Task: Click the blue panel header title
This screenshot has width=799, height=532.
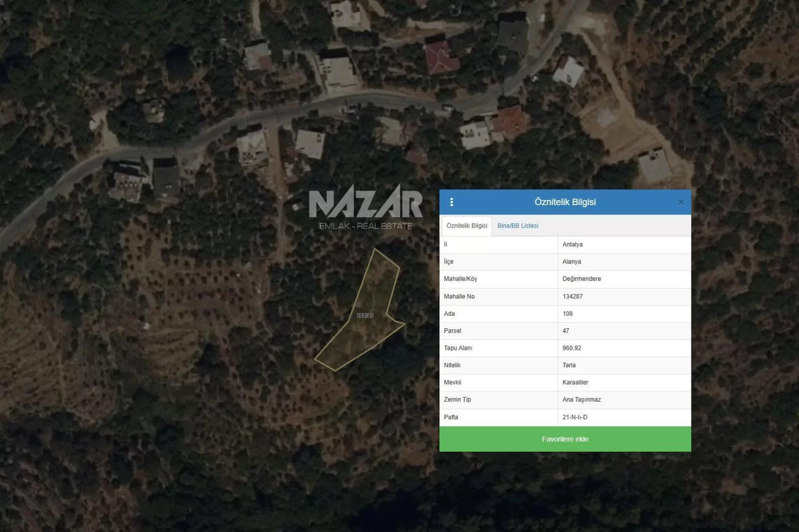Action: (x=565, y=202)
